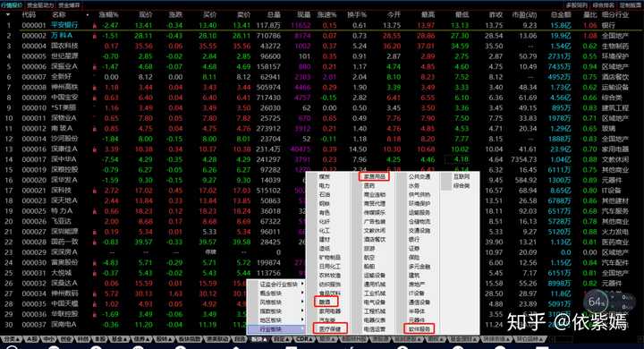Click the sort marker dot beside 名称 header
This screenshot has width=644, height=349.
88,15
